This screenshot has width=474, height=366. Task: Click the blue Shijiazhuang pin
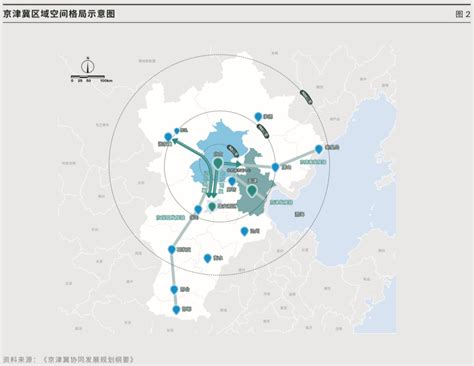[172, 249]
